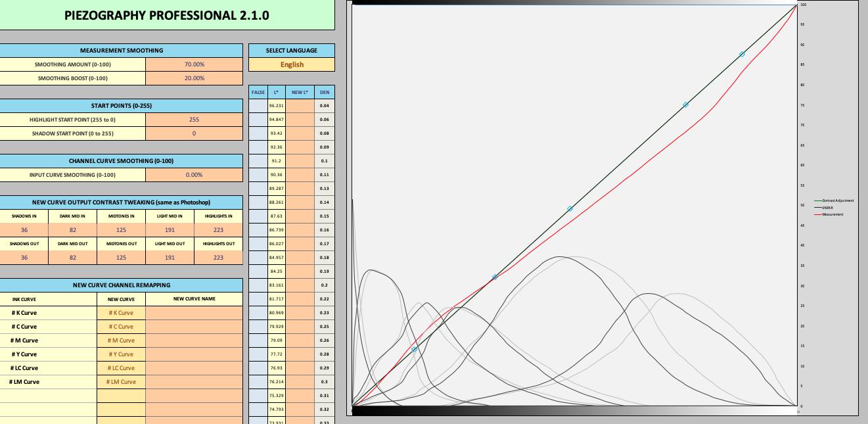
Task: Select the Midtones Out value 125
Action: click(121, 258)
